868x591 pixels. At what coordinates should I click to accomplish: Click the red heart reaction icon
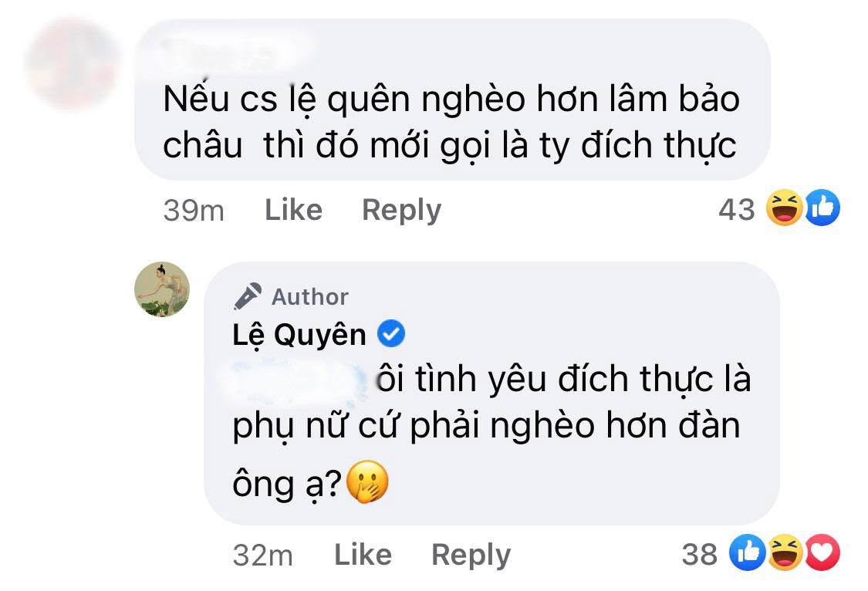click(822, 553)
